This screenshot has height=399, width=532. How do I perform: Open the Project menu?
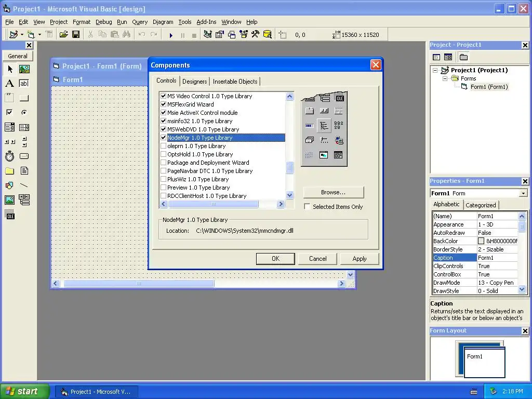[x=59, y=22]
